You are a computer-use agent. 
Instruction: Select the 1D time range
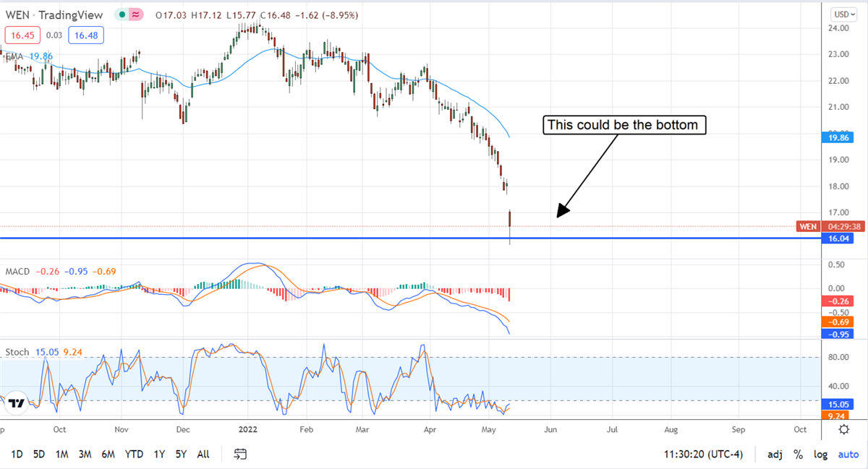point(17,455)
